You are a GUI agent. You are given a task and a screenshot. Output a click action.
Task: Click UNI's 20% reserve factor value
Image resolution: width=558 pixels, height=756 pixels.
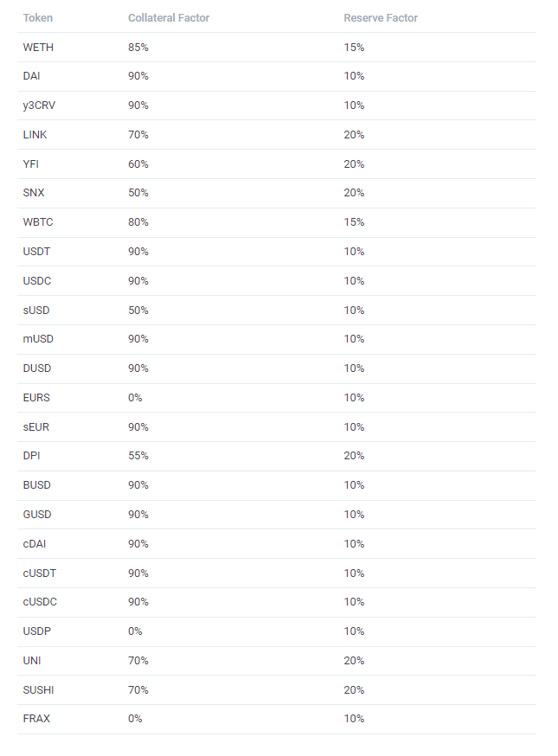click(354, 661)
